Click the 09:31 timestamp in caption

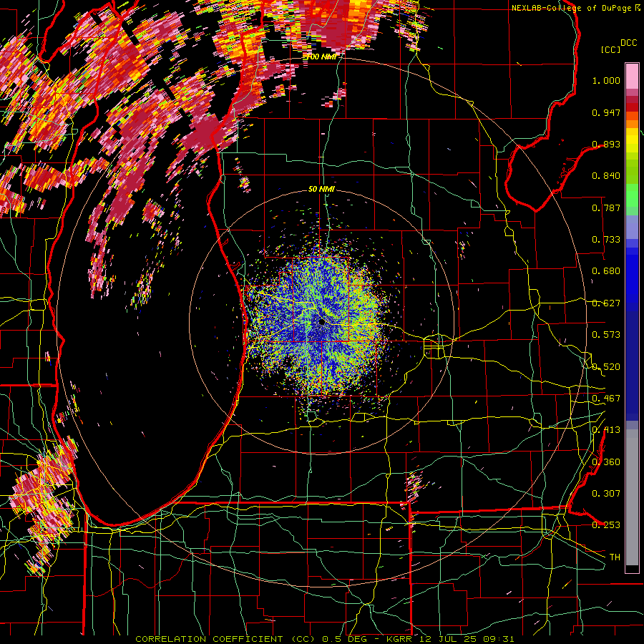pyautogui.click(x=498, y=639)
